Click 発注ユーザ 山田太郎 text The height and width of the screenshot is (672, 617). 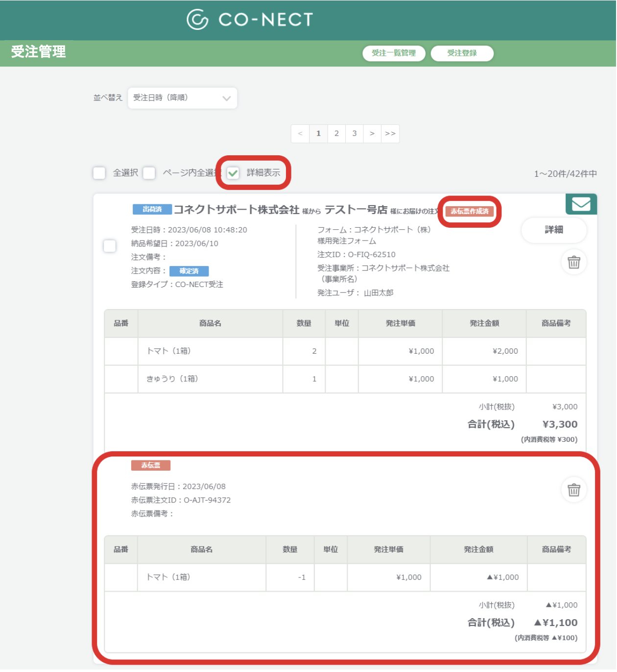point(356,293)
